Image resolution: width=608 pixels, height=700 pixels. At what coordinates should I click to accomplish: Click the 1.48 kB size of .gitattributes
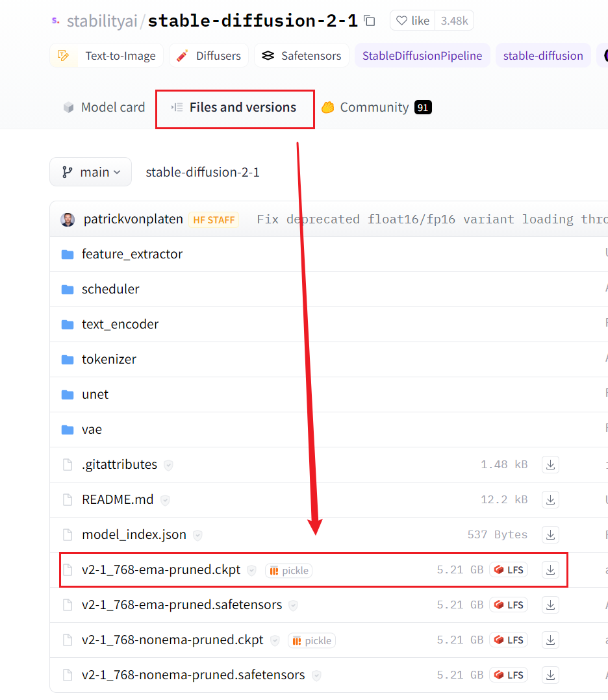[504, 464]
